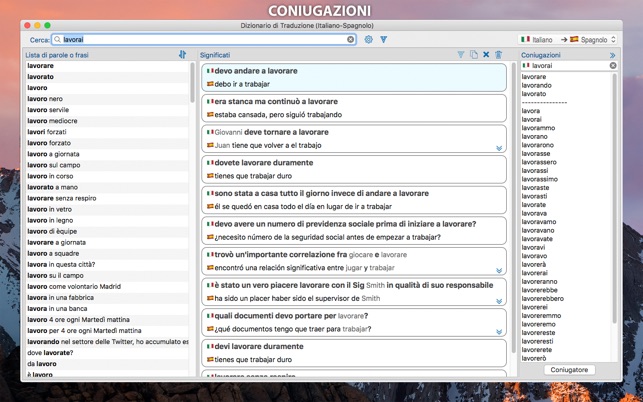This screenshot has height=402, width=643.
Task: Clear the 'lavorai' search field text
Action: tap(351, 40)
